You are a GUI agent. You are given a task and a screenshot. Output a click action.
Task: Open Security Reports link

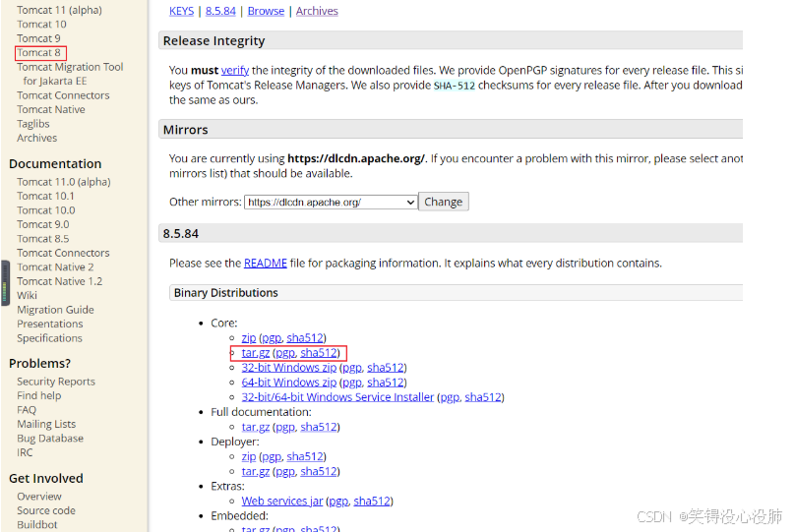(x=56, y=382)
